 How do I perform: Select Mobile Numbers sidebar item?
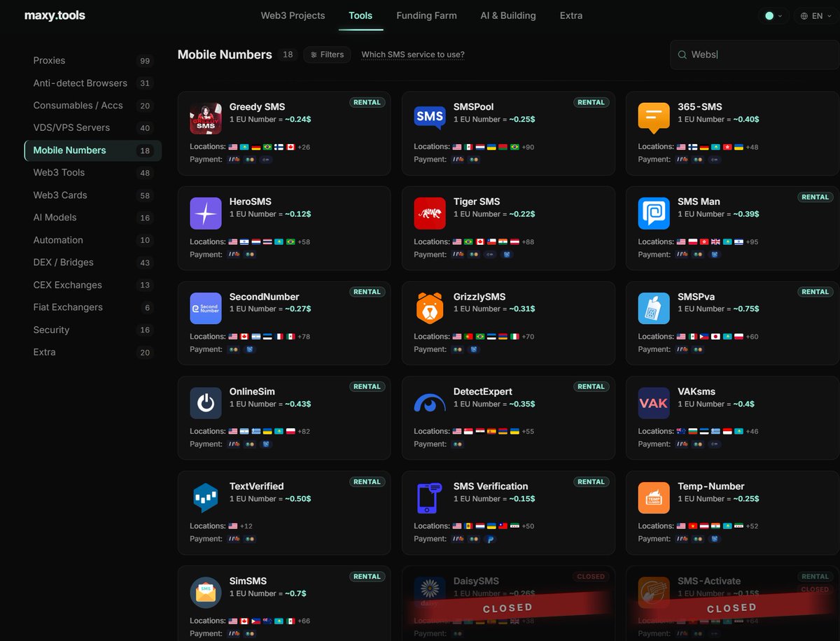[92, 150]
